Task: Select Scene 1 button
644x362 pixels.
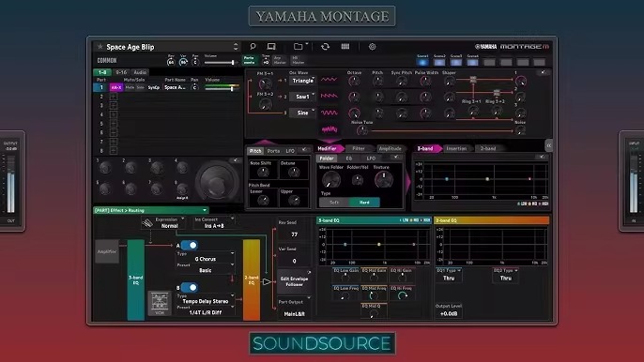Action: coord(422,63)
